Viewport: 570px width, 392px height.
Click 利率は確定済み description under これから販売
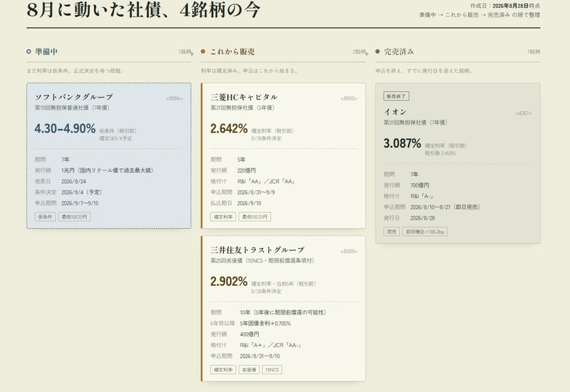tap(250, 71)
